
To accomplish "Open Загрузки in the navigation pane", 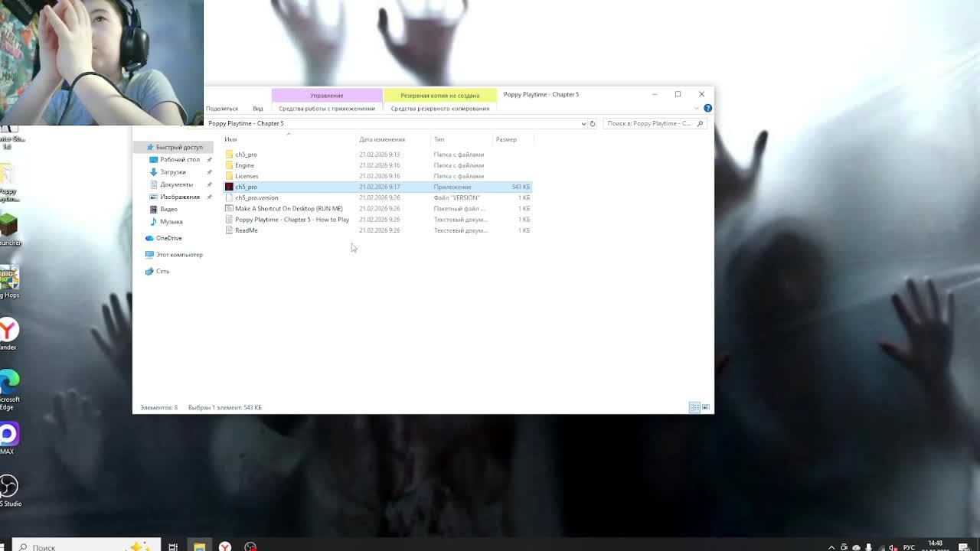I will pos(172,172).
